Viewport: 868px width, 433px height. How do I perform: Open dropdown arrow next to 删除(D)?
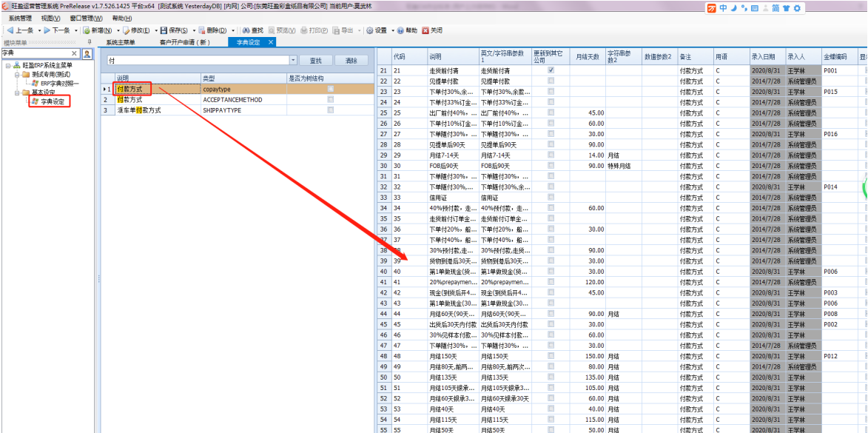(232, 30)
